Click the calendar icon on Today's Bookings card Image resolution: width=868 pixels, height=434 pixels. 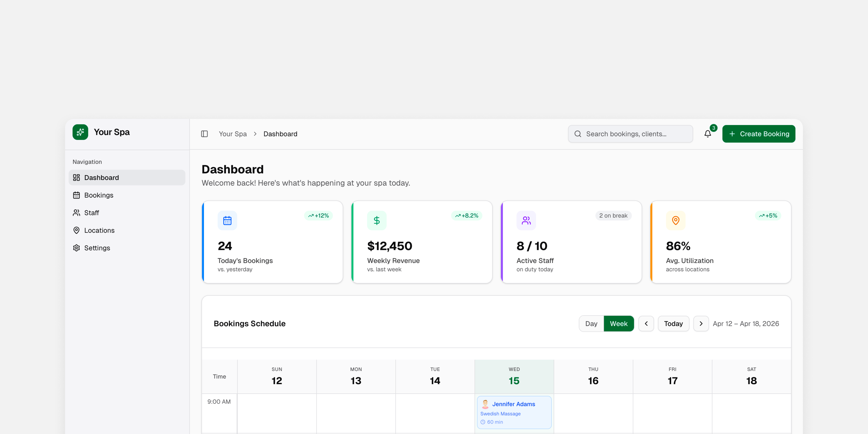coord(227,220)
